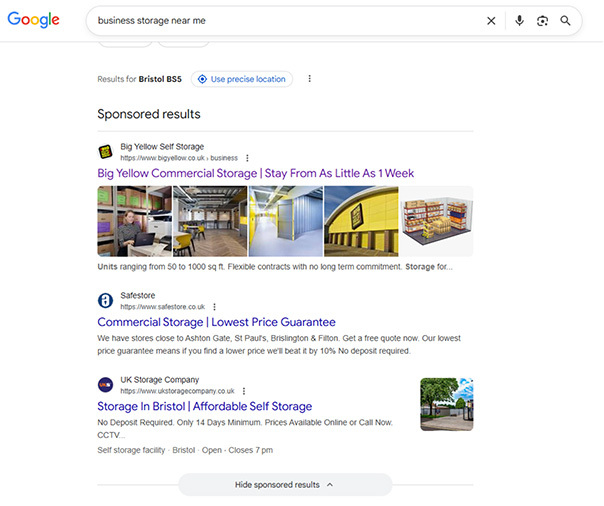Click the Safestore favicon icon
The width and height of the screenshot is (604, 506).
(x=105, y=300)
